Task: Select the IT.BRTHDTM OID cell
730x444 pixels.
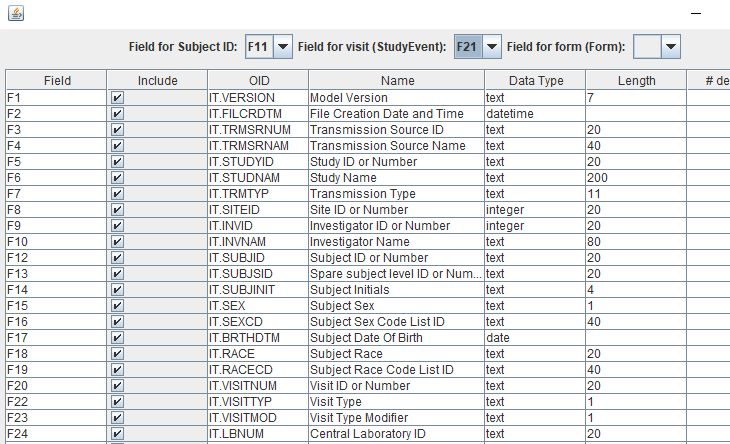Action: click(x=258, y=338)
